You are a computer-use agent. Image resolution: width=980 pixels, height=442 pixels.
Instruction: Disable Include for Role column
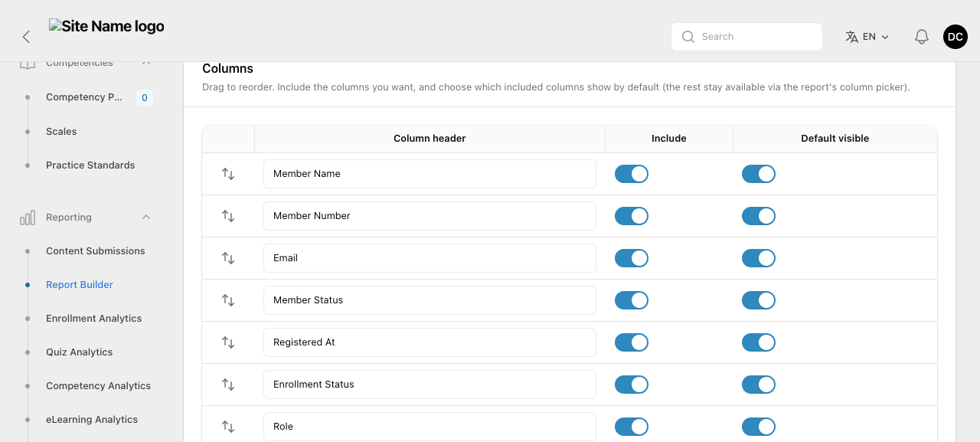click(x=632, y=427)
